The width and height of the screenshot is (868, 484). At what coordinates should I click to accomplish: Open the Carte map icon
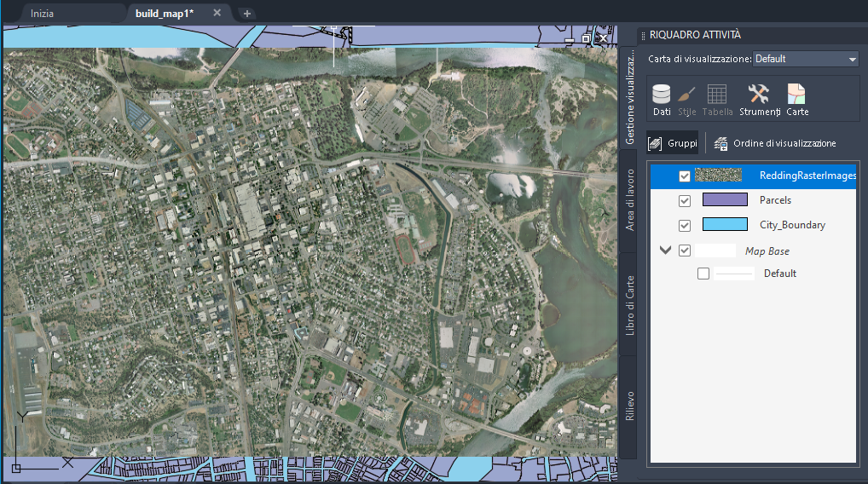[797, 100]
